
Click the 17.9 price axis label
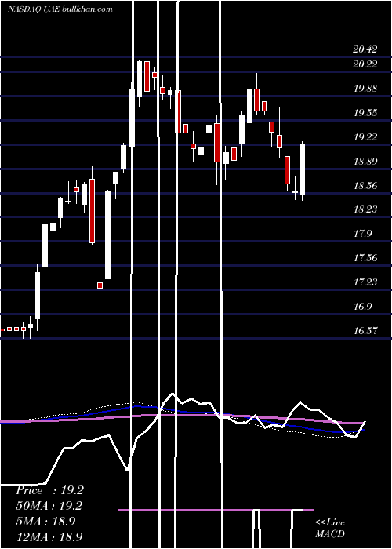tap(362, 234)
